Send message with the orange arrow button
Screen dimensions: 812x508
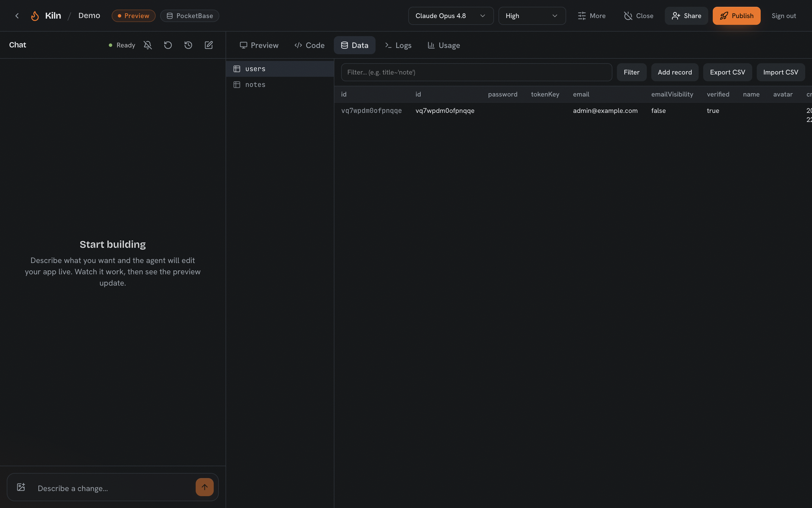205,487
